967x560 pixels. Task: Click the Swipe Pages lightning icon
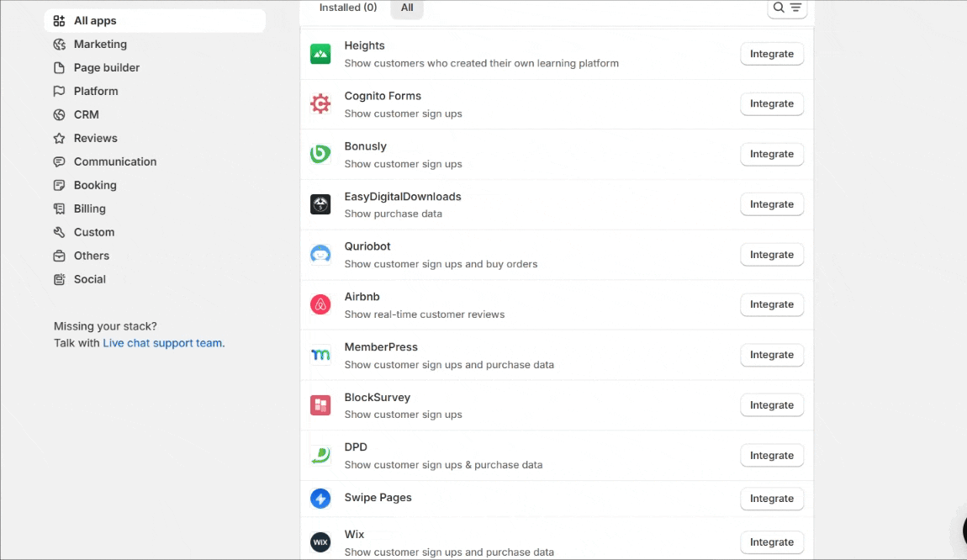320,499
